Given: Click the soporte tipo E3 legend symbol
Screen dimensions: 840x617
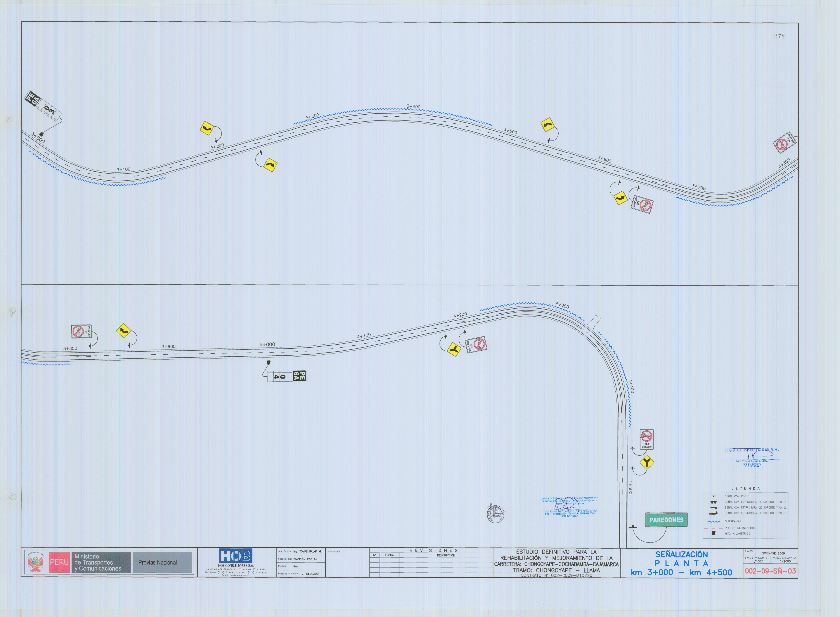Looking at the screenshot, I should click(x=714, y=513).
